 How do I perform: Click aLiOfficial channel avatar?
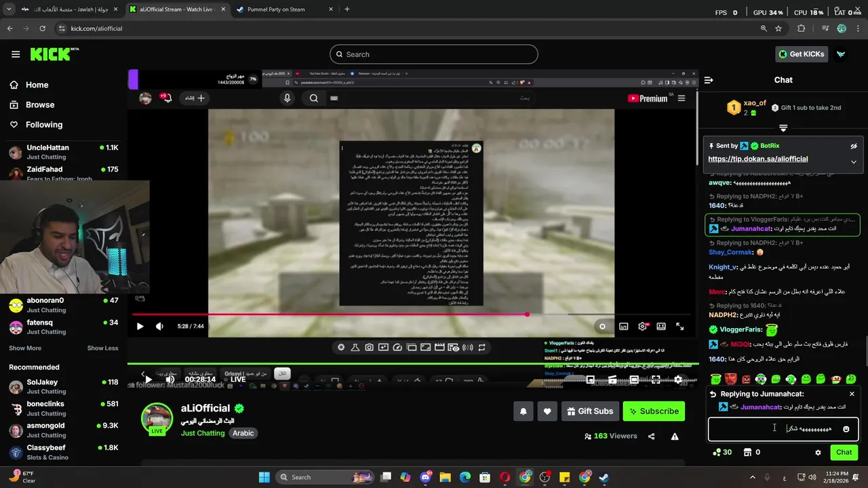pyautogui.click(x=157, y=418)
